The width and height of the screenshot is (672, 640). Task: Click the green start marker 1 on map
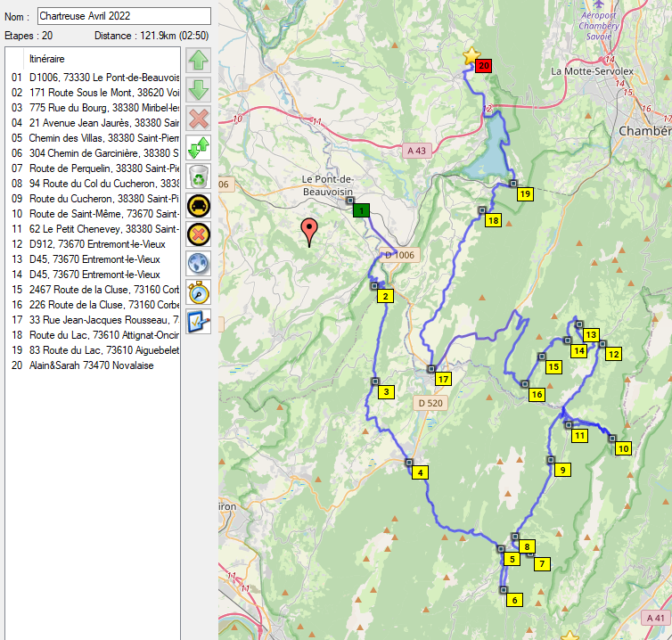[361, 210]
